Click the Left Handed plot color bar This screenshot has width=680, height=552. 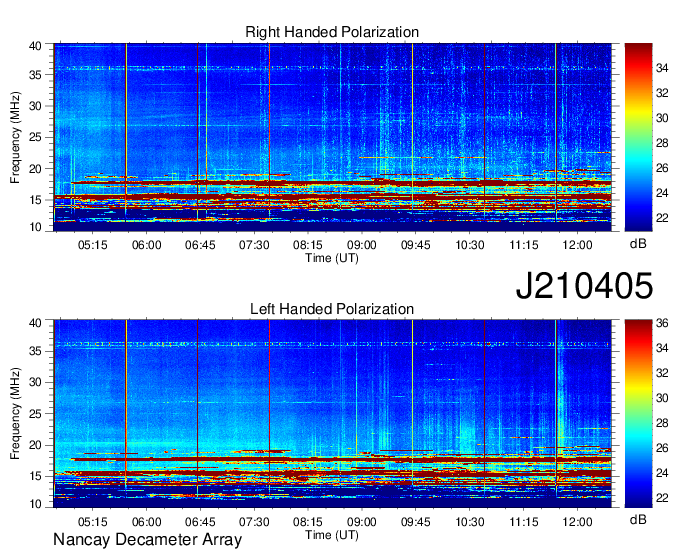pyautogui.click(x=638, y=414)
